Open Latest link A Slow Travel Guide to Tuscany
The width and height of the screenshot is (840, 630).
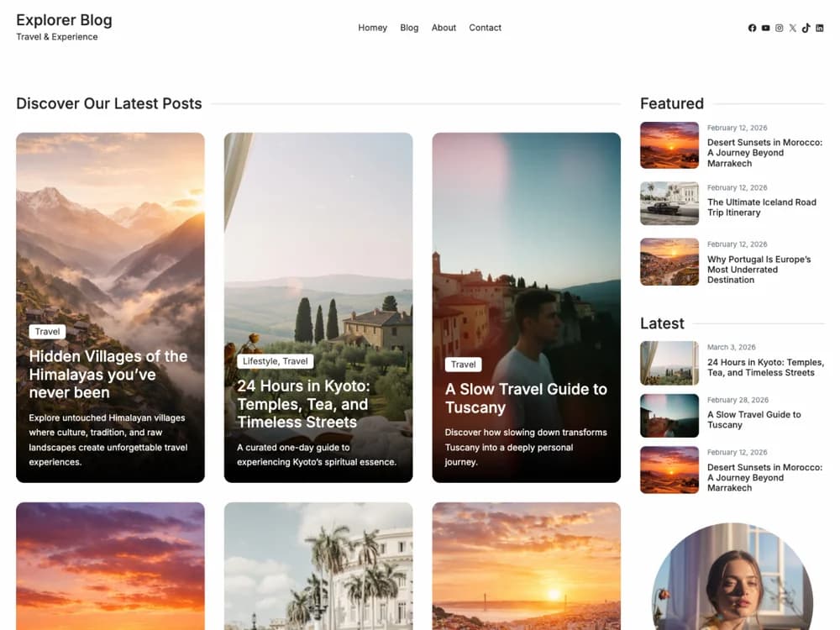point(753,419)
